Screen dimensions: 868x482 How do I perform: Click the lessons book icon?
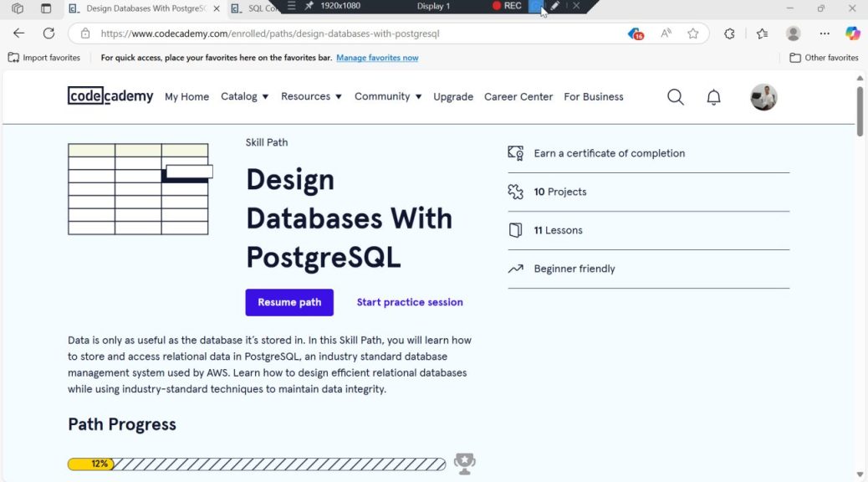(515, 230)
